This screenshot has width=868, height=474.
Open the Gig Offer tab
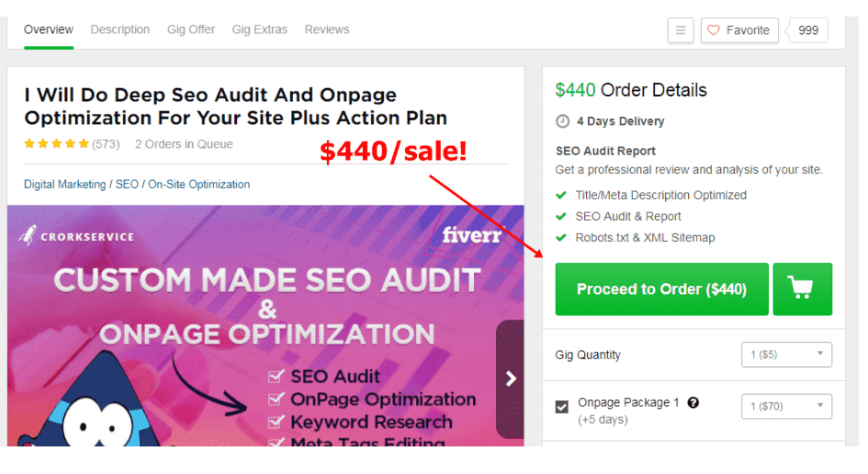point(191,29)
